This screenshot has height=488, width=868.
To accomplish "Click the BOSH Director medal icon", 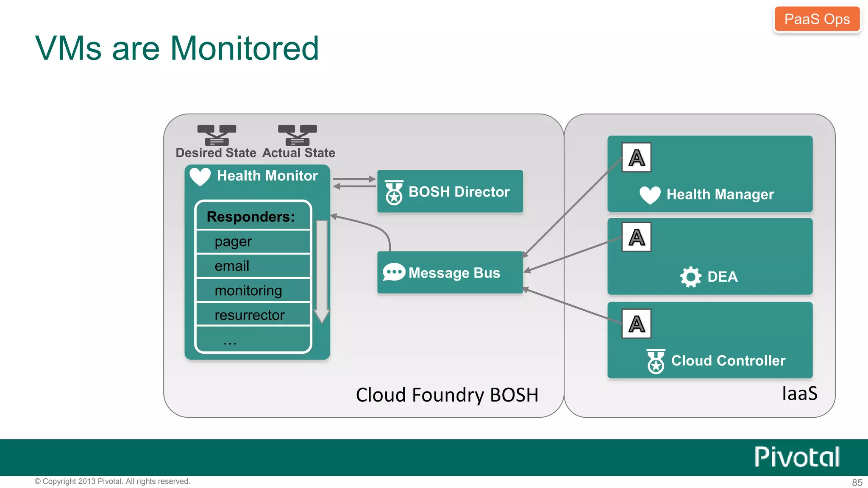I will [x=394, y=193].
